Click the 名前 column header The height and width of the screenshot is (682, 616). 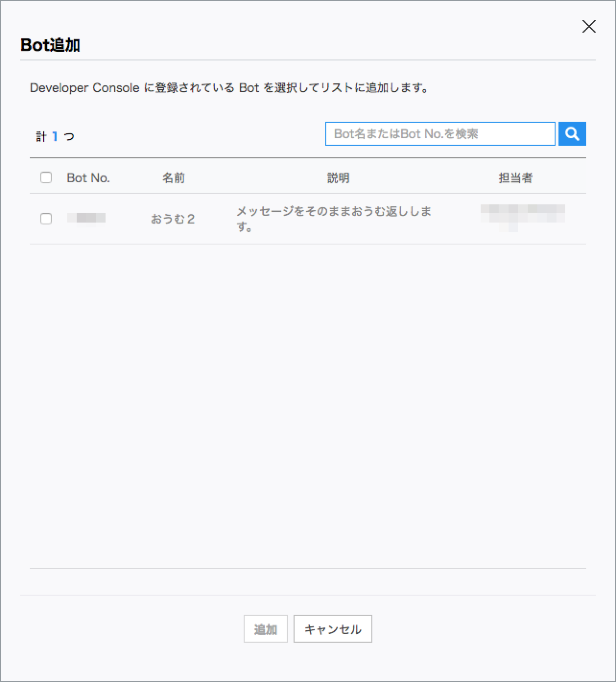pos(174,177)
